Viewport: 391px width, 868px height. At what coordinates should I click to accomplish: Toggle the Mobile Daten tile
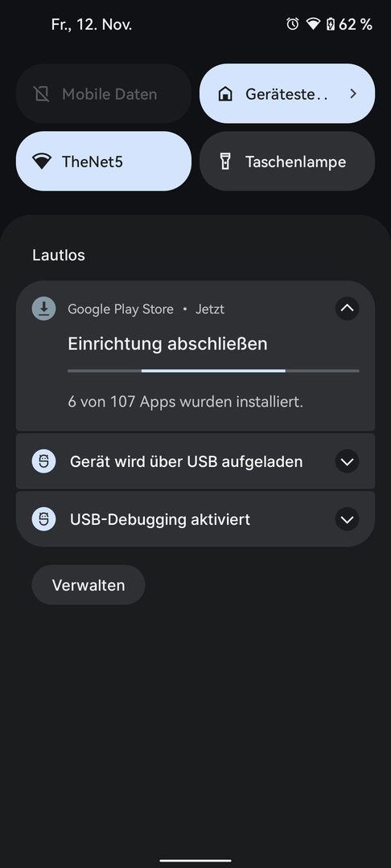pos(104,93)
